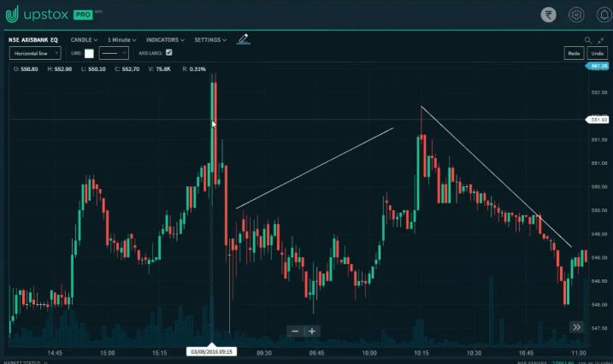Click the Redo button

574,53
